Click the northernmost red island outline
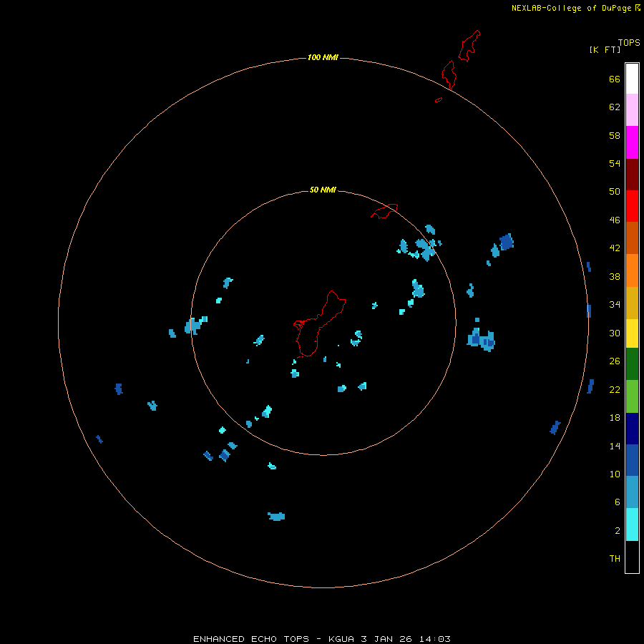 tap(469, 46)
